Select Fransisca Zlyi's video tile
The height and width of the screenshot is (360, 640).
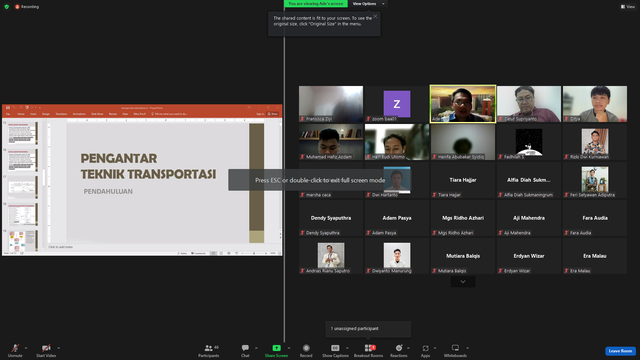pos(331,104)
